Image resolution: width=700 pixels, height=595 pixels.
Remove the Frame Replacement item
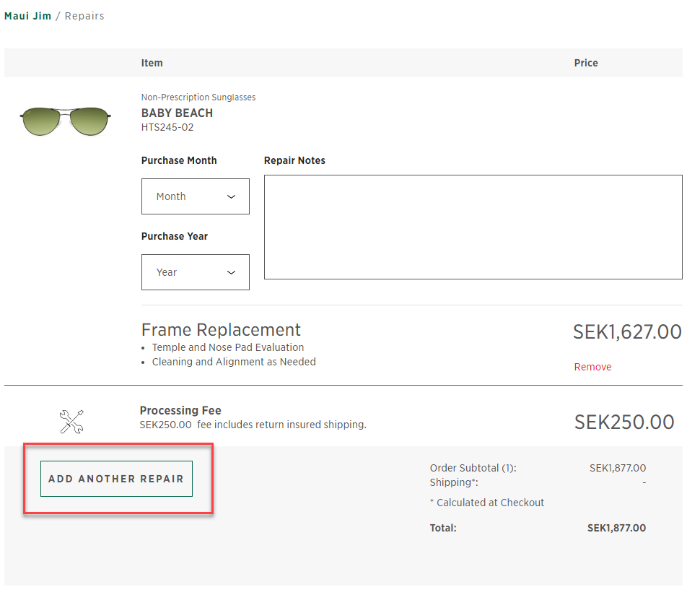click(x=592, y=367)
